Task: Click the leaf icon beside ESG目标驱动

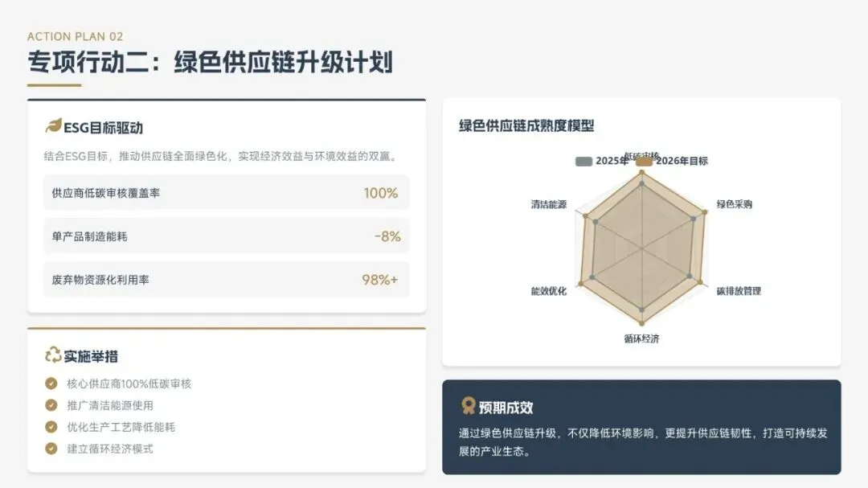Action: click(x=53, y=126)
